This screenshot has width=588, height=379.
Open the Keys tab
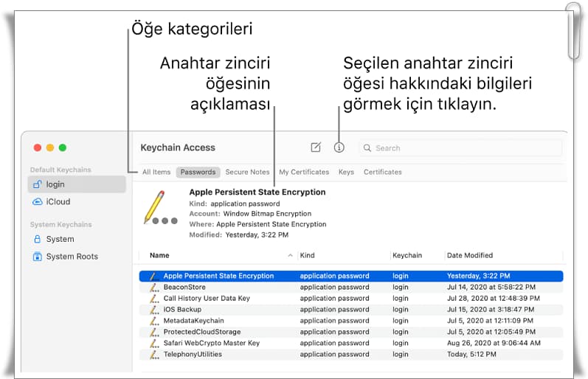tap(346, 172)
